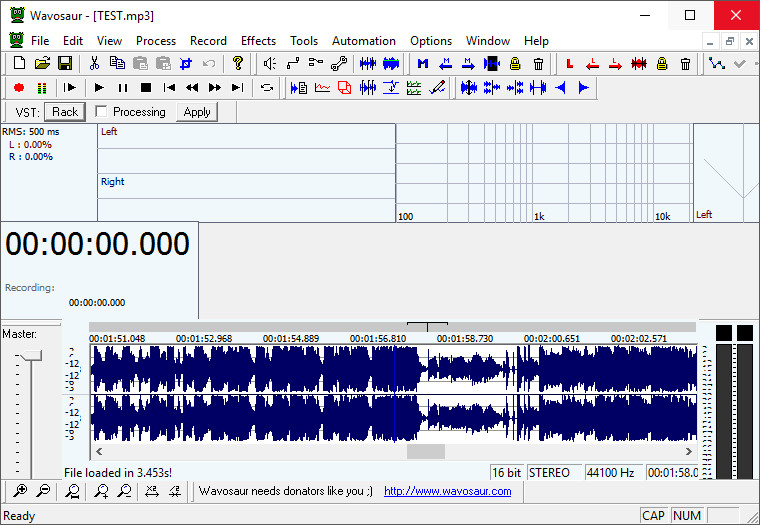This screenshot has width=760, height=525.
Task: Open the View menu
Action: tap(109, 41)
